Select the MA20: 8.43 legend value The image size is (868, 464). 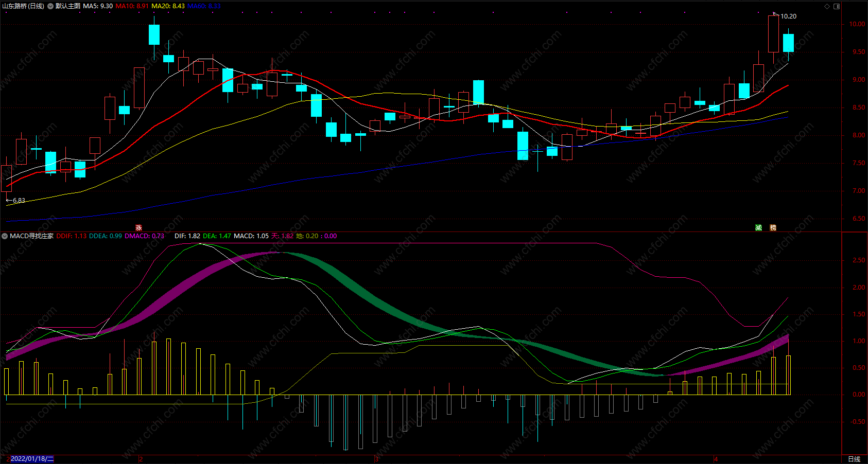point(168,6)
